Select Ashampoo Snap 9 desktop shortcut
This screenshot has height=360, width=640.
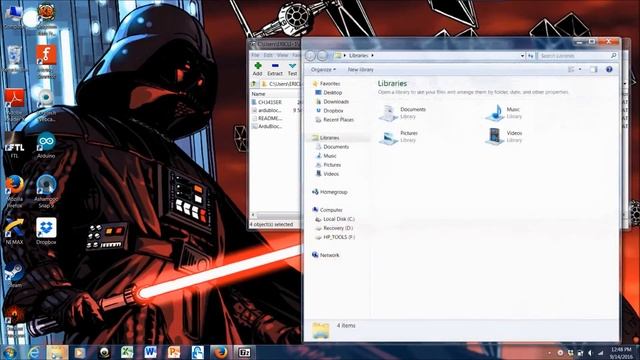point(46,191)
